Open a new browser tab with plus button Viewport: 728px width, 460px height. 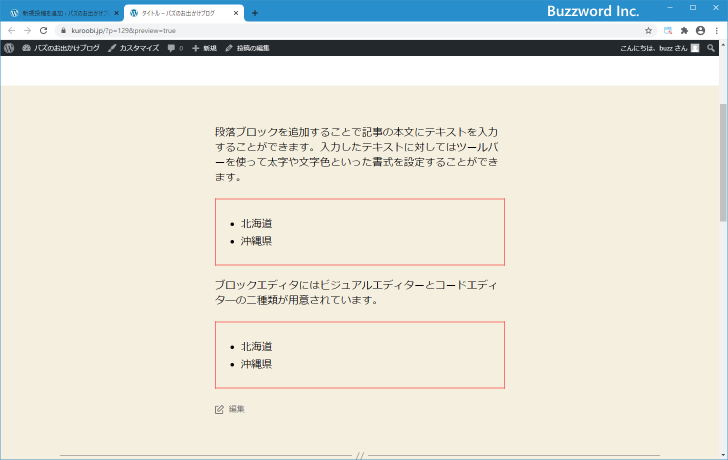[254, 13]
